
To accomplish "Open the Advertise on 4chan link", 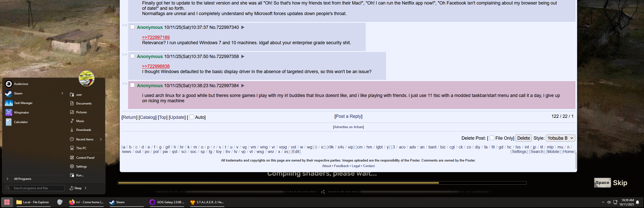I will click(348, 127).
